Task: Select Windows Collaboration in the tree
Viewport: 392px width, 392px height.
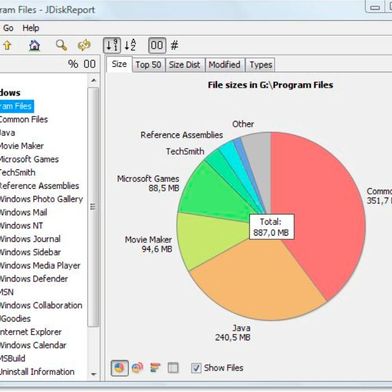Action: click(41, 305)
